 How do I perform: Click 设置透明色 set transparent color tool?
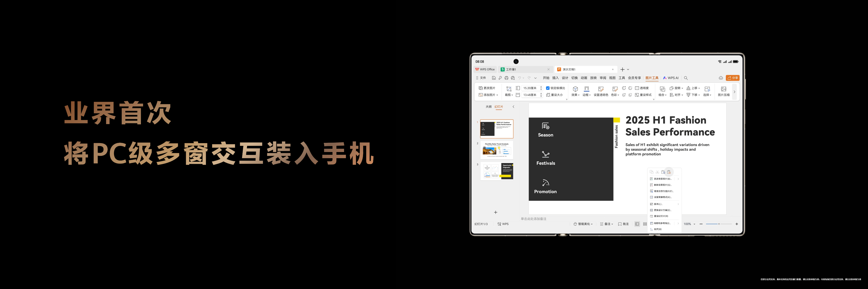coord(601,91)
